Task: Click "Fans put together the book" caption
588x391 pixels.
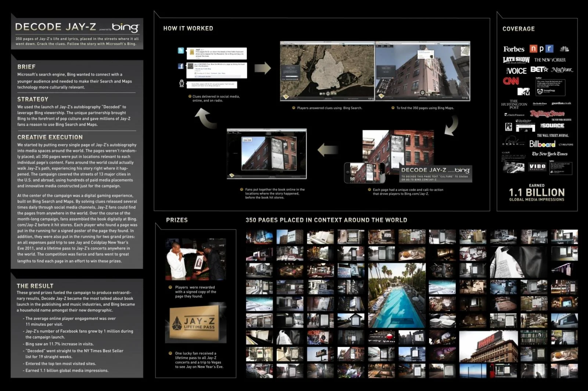Action: [275, 193]
